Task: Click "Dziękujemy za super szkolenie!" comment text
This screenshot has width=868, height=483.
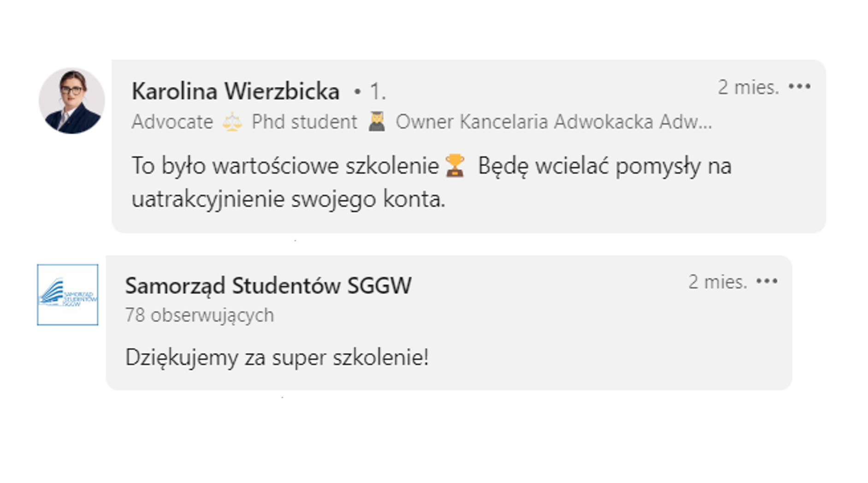Action: (277, 358)
